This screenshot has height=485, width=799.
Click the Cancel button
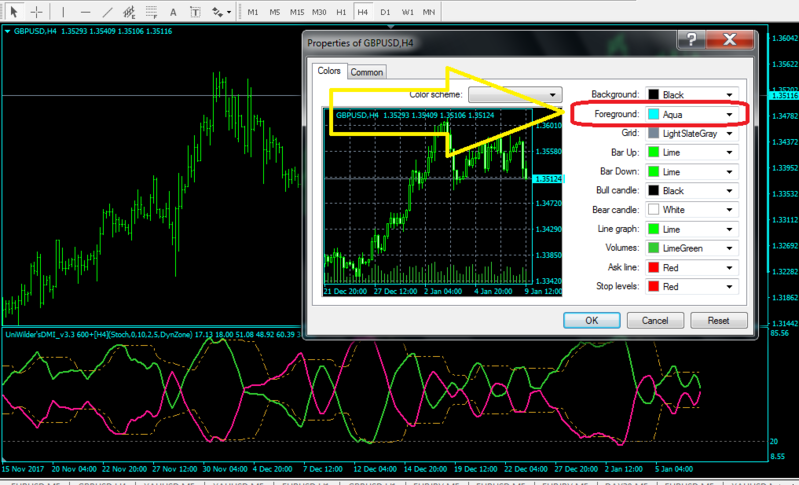click(x=655, y=320)
